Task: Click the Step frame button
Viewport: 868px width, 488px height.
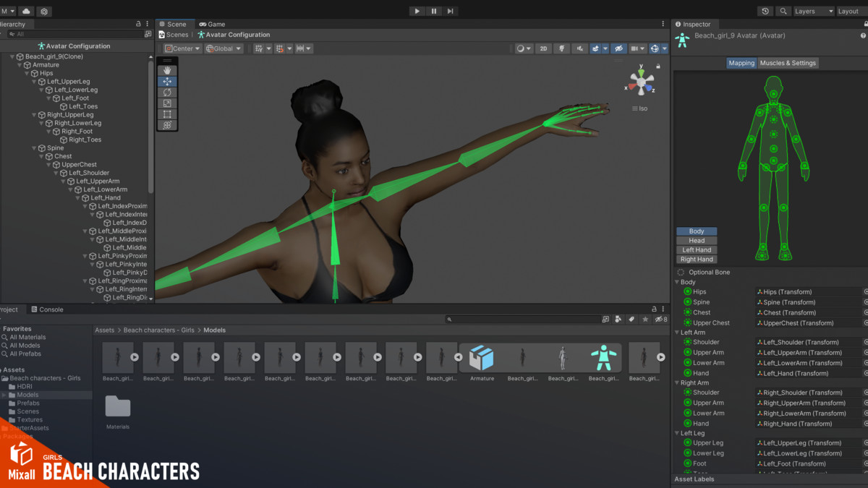Action: 451,11
